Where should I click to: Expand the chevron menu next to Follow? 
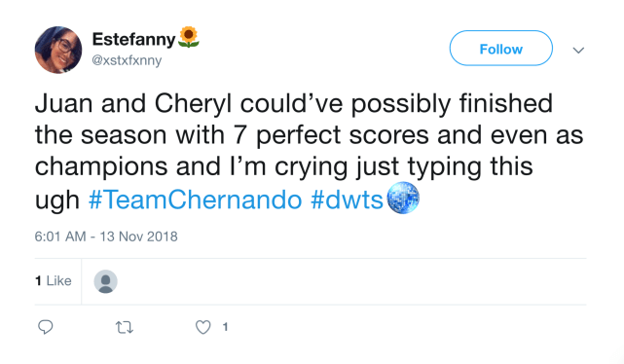(x=578, y=51)
